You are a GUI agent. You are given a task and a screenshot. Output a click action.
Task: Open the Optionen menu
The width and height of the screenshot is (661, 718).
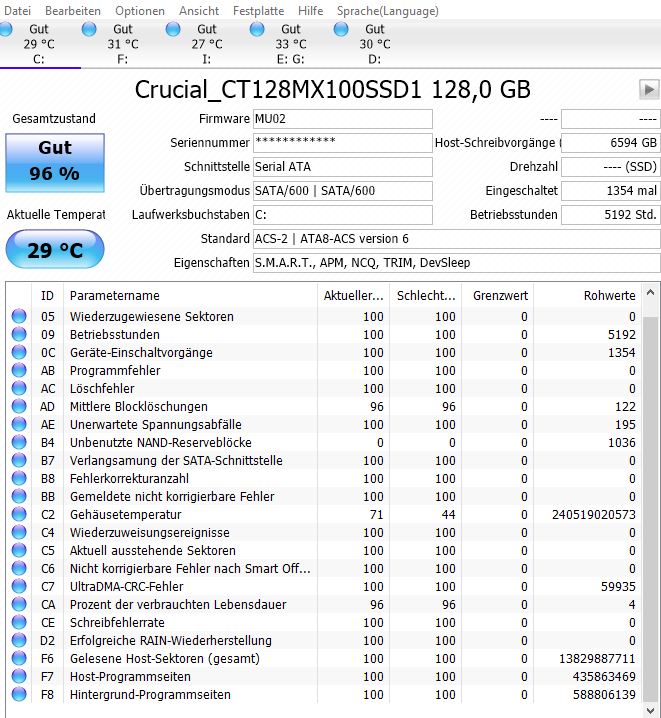click(x=140, y=11)
